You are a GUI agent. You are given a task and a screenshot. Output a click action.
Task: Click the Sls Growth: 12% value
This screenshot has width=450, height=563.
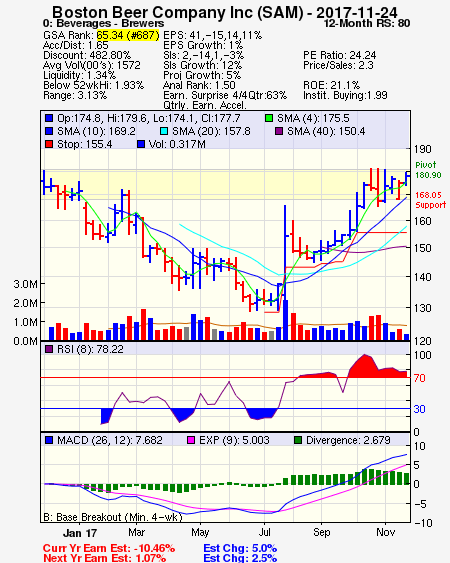tap(203, 65)
